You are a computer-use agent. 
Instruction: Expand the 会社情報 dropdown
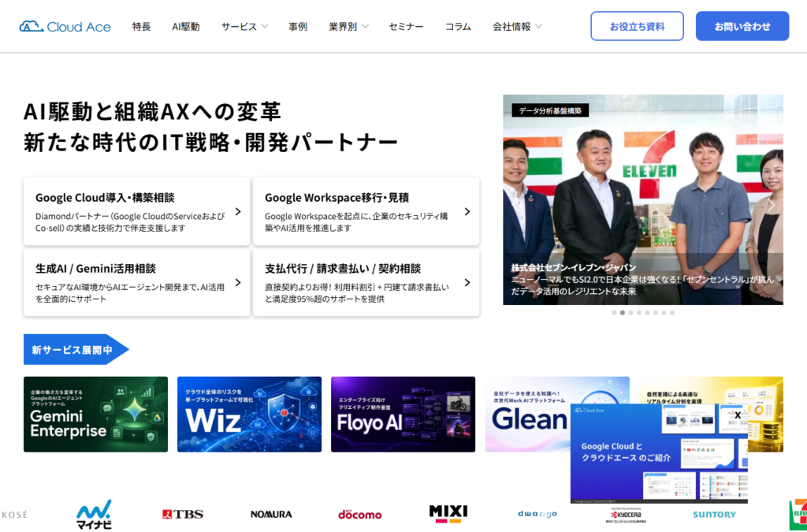coord(517,26)
